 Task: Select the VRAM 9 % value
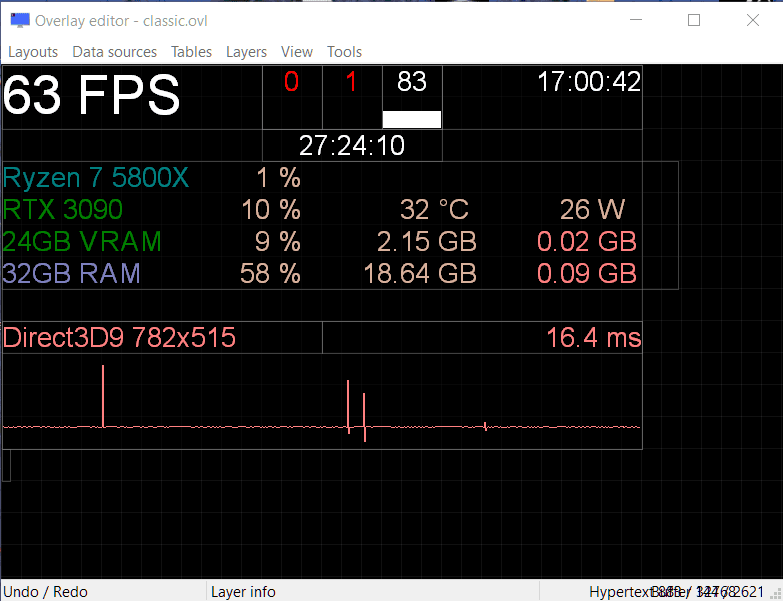(x=278, y=242)
